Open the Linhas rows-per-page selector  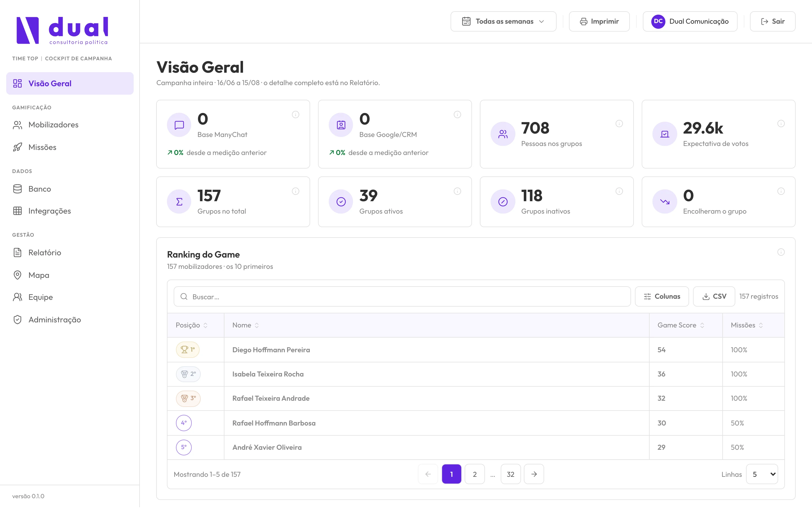(762, 474)
